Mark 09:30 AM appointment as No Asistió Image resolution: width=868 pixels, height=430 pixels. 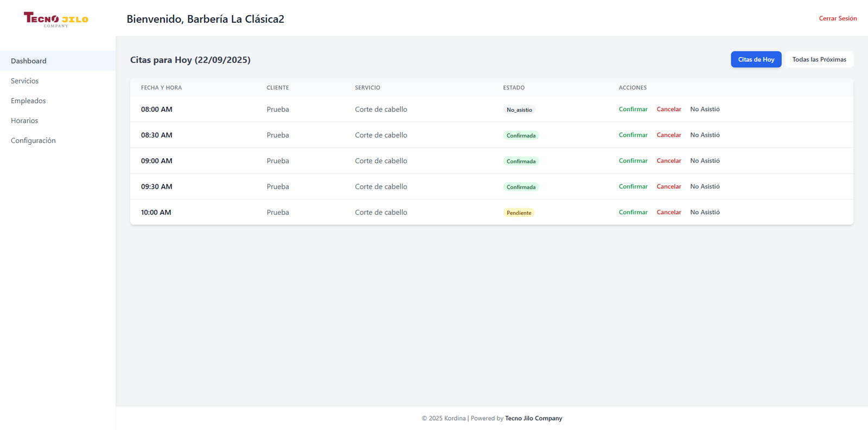[x=705, y=187]
